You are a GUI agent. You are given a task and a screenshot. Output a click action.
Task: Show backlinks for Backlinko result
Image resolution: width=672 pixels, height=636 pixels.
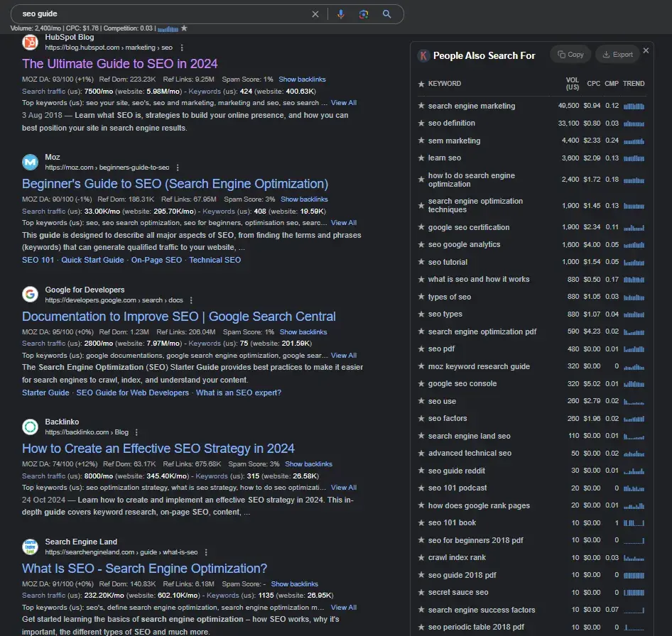(308, 464)
